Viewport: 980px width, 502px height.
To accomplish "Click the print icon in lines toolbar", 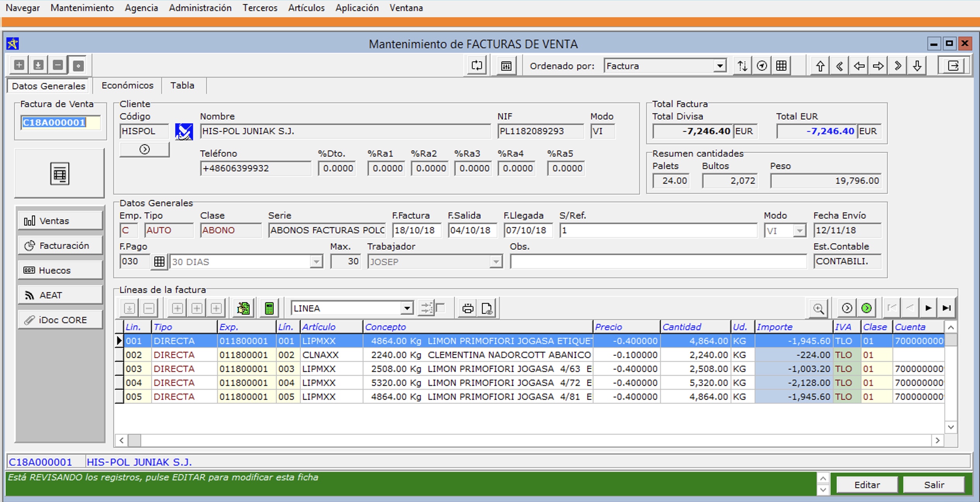I will click(x=468, y=308).
